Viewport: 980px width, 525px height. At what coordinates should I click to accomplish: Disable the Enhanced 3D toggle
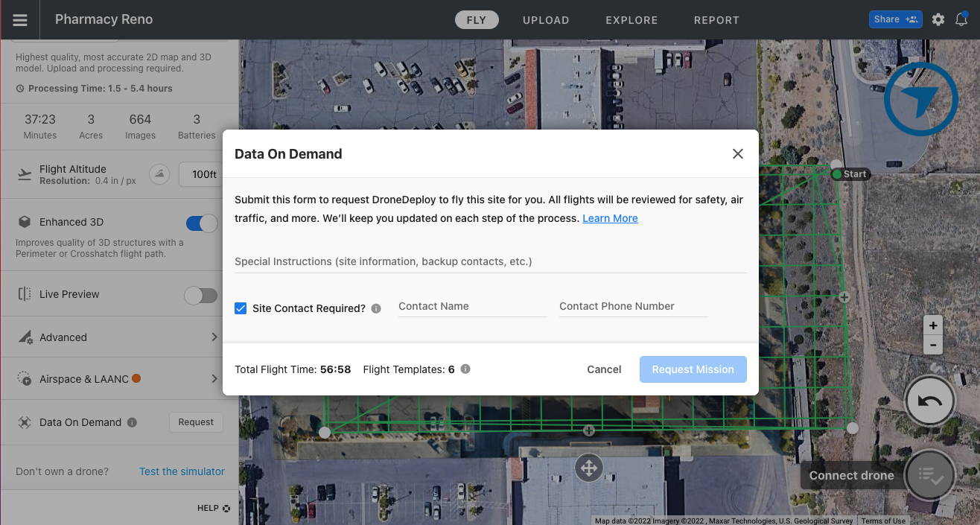pyautogui.click(x=200, y=222)
